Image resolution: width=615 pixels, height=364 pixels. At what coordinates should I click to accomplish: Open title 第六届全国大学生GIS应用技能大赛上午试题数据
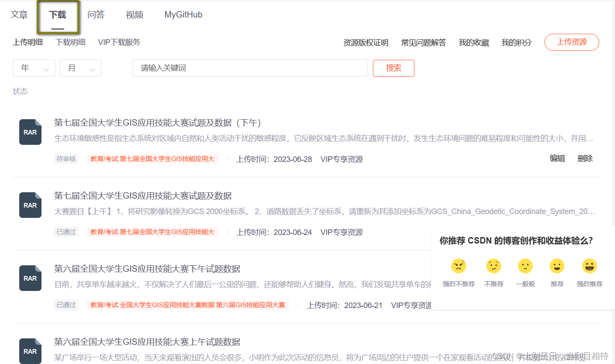147,342
